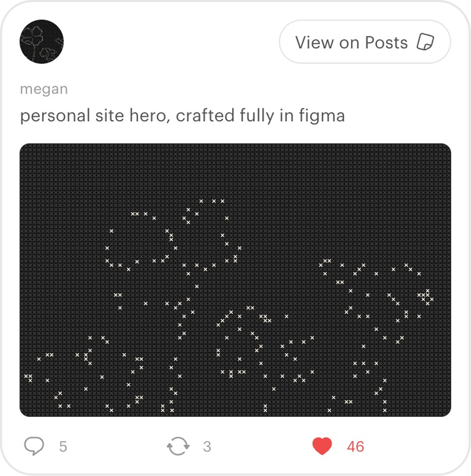
Task: Click the repost count 3
Action: pyautogui.click(x=207, y=446)
